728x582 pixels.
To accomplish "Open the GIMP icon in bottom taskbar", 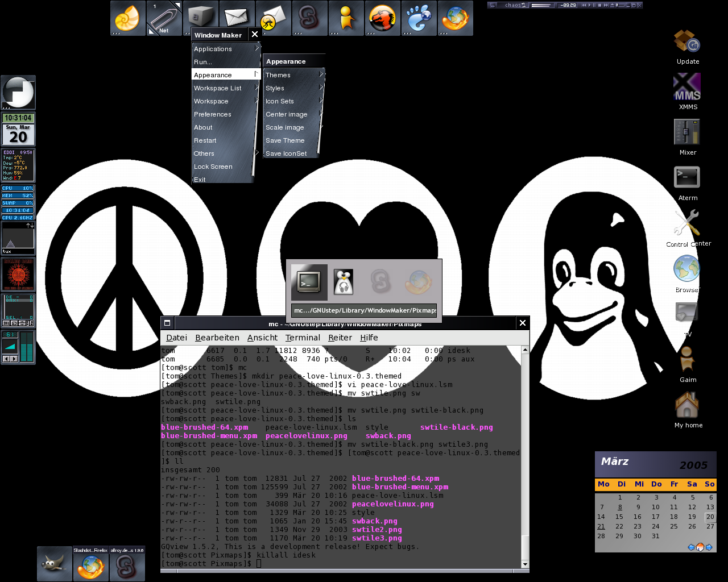I will tap(54, 563).
